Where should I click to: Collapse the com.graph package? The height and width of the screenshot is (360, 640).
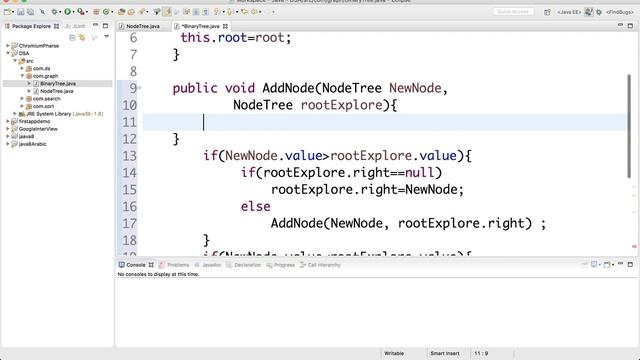pos(22,76)
